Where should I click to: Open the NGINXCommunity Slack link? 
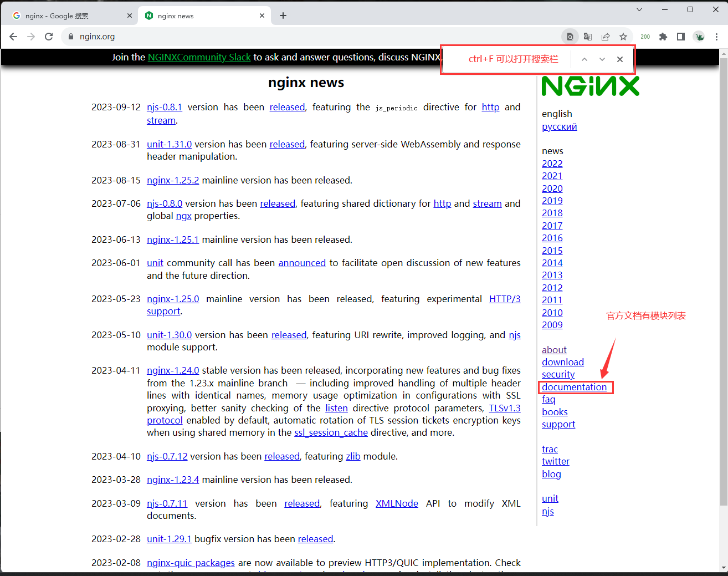pyautogui.click(x=199, y=57)
